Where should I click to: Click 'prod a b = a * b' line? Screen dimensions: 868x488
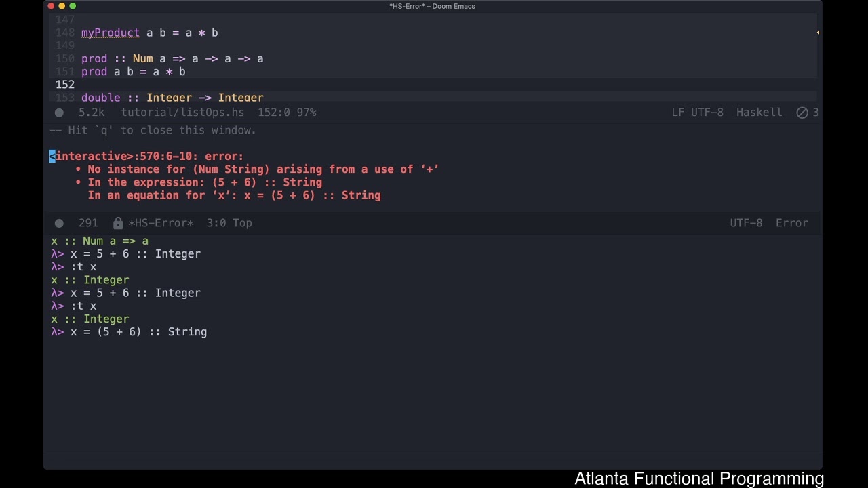click(133, 72)
